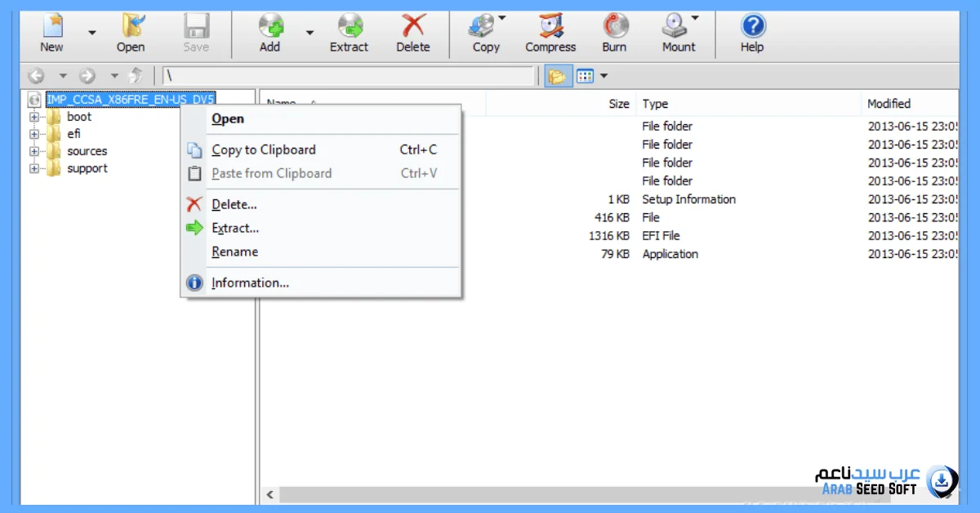Click the New image toolbar icon
The height and width of the screenshot is (513, 980).
click(x=51, y=27)
